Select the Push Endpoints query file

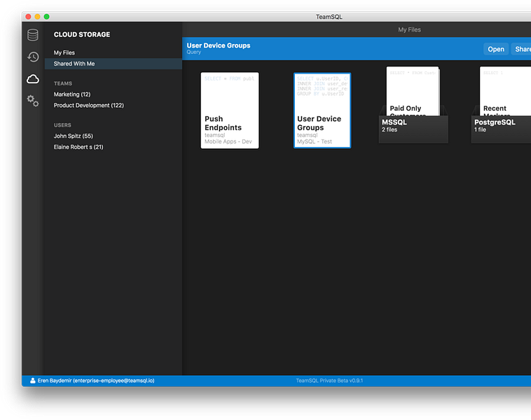point(230,111)
